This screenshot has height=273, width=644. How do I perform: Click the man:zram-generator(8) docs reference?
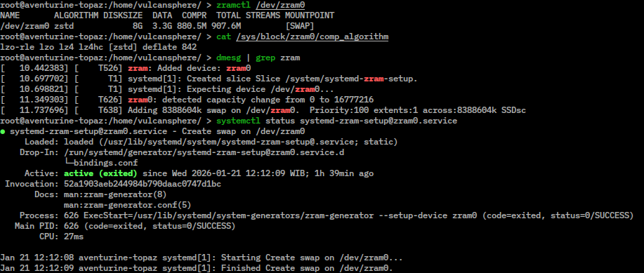pyautogui.click(x=115, y=194)
